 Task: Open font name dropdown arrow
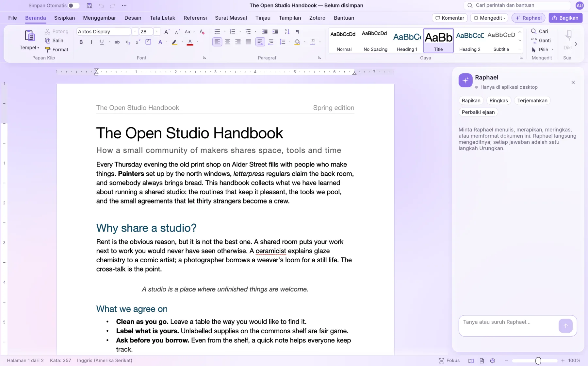(x=135, y=32)
